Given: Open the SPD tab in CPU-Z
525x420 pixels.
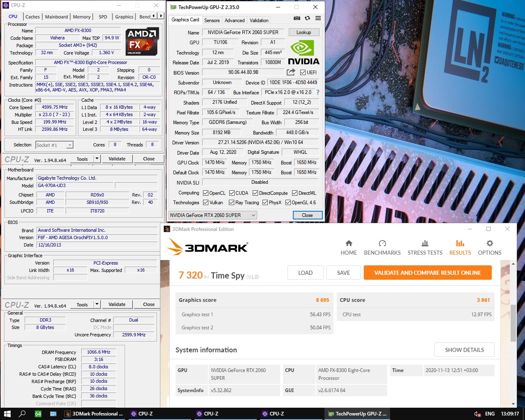Looking at the screenshot, I should tap(103, 17).
